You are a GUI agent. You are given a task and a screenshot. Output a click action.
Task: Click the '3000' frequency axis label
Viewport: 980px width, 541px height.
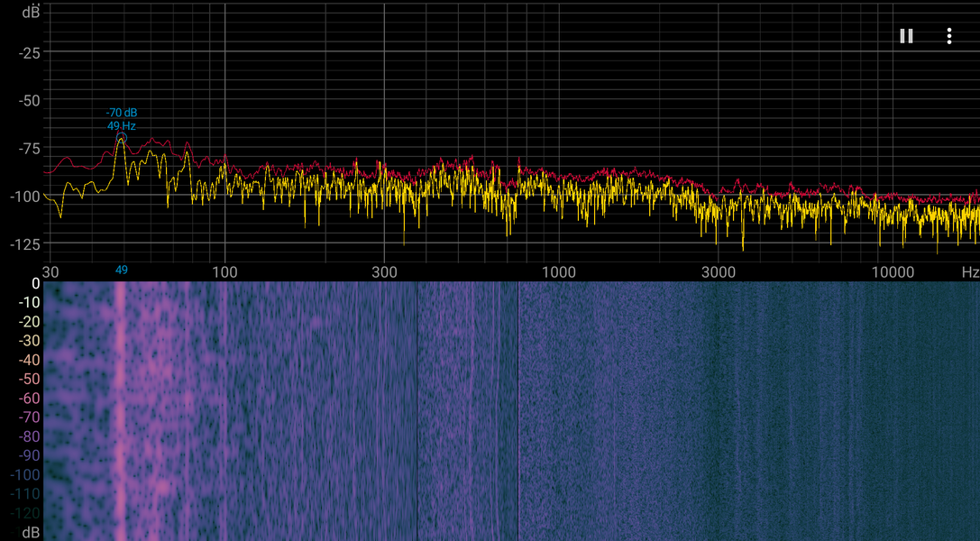[719, 272]
